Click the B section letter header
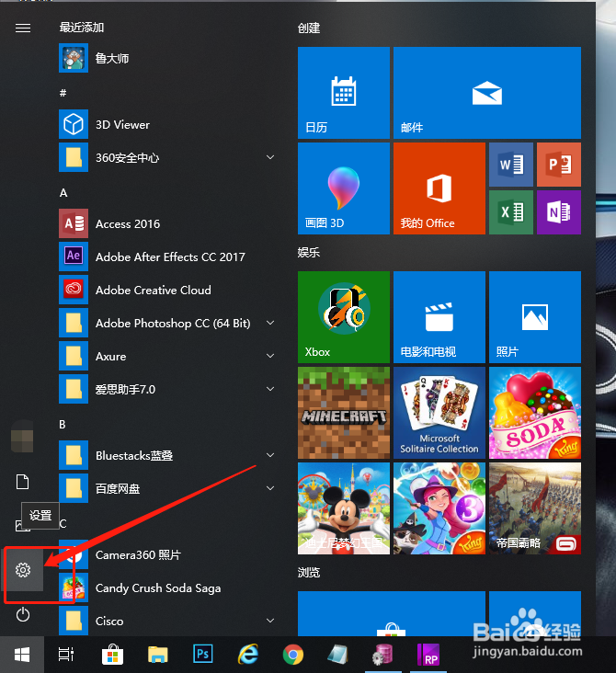 click(63, 424)
